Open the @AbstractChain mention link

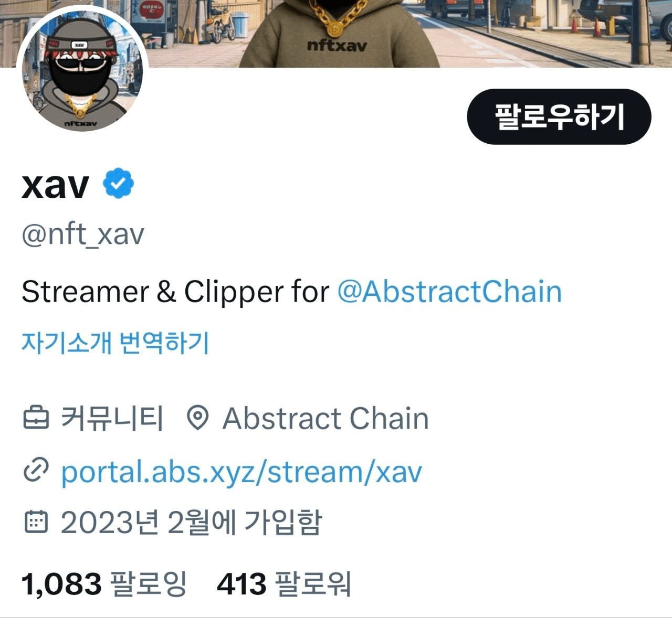[449, 292]
